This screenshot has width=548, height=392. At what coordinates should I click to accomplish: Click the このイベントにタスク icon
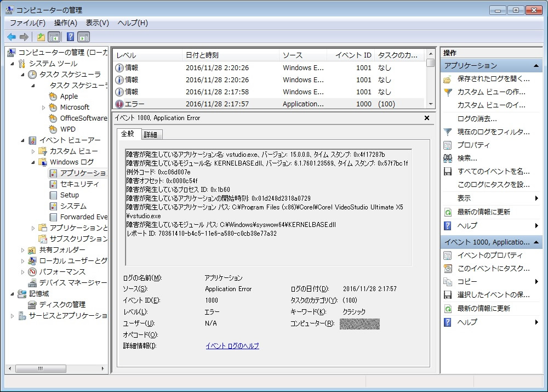pyautogui.click(x=447, y=269)
